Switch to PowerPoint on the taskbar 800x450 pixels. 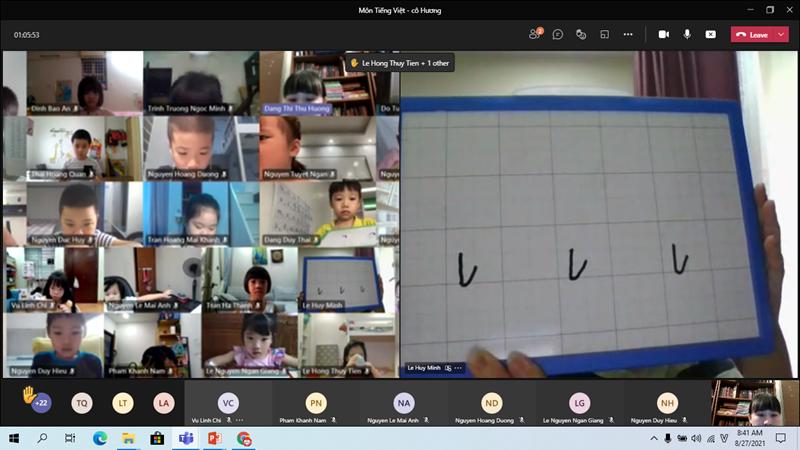[x=214, y=438]
